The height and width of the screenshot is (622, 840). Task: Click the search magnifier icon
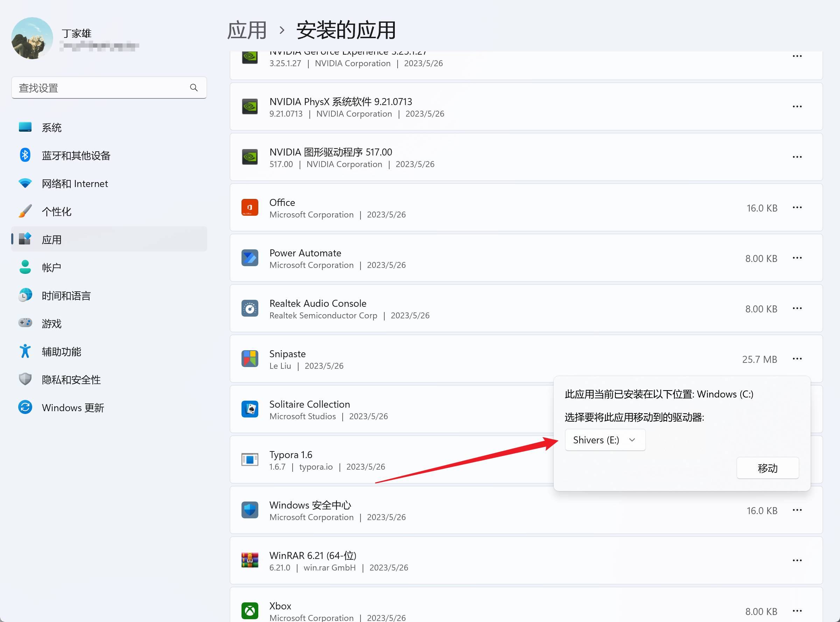point(194,88)
